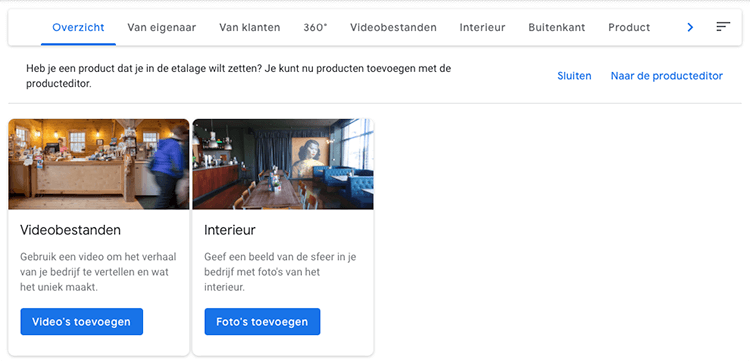Switch to the Overzicht tab
The image size is (750, 361).
coord(78,28)
